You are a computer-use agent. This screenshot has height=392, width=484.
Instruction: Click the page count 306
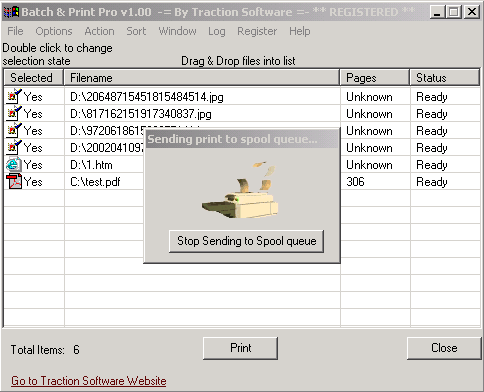(x=355, y=182)
